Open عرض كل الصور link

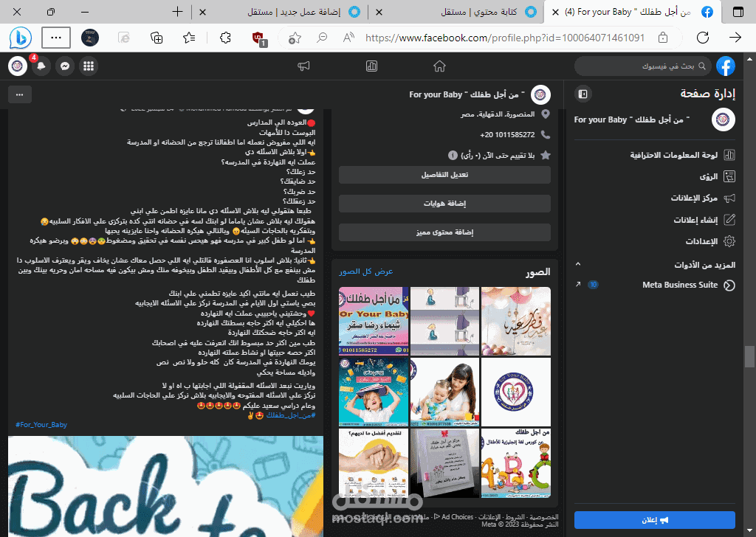[x=366, y=271]
